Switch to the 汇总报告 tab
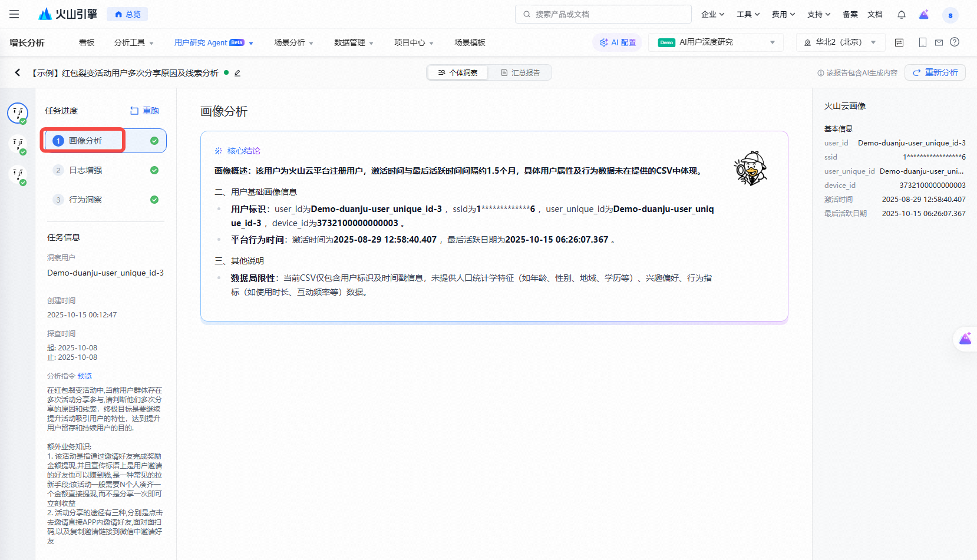The width and height of the screenshot is (977, 560). (x=520, y=72)
